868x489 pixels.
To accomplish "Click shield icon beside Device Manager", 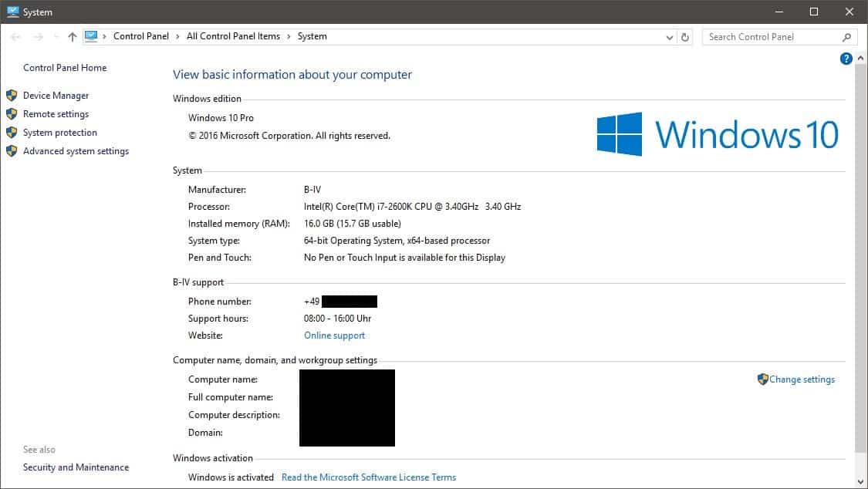I will (x=12, y=95).
